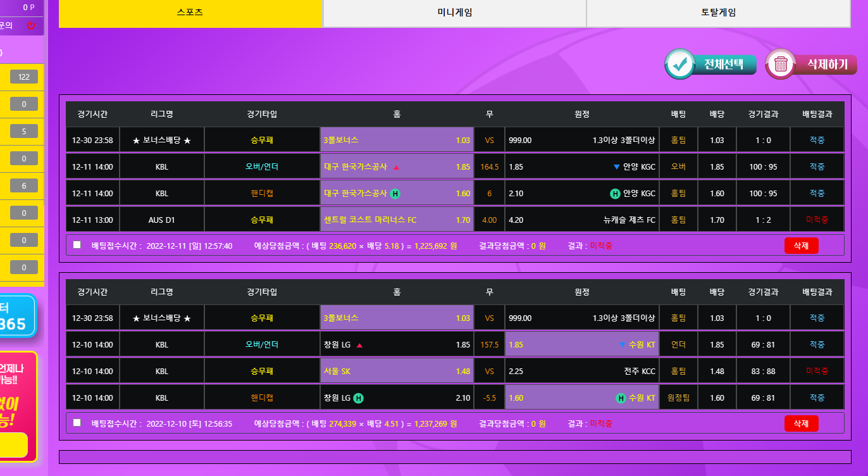The image size is (868, 476).
Task: Select the 서울 SK home odds cell
Action: click(x=397, y=372)
